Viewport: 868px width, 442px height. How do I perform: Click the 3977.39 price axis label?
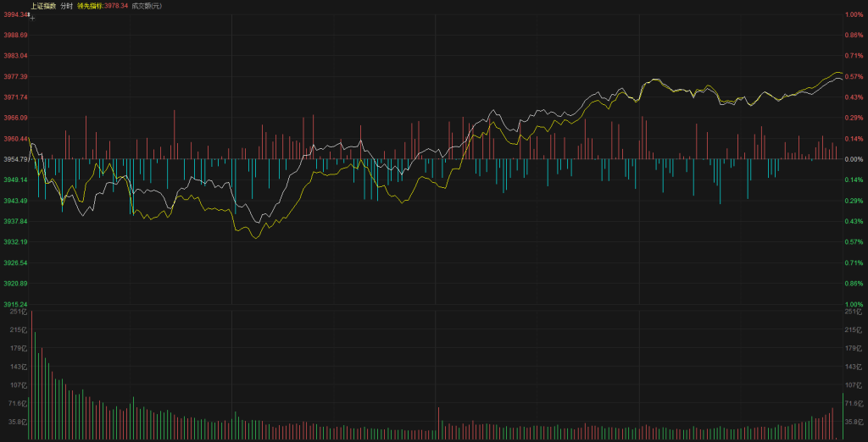15,76
